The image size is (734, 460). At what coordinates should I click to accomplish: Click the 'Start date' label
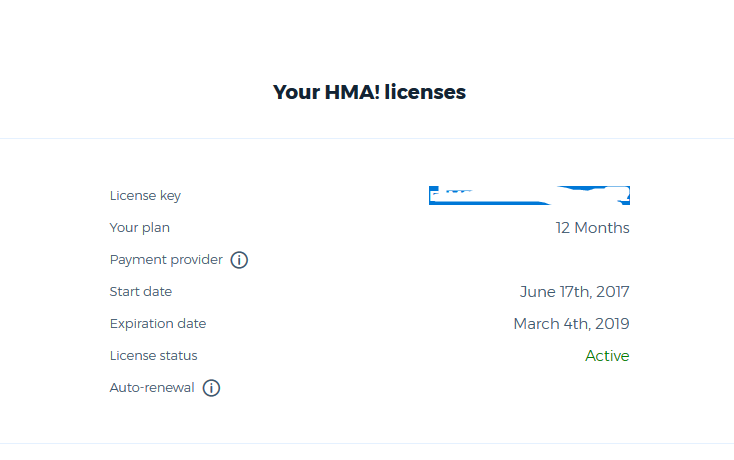tap(140, 292)
